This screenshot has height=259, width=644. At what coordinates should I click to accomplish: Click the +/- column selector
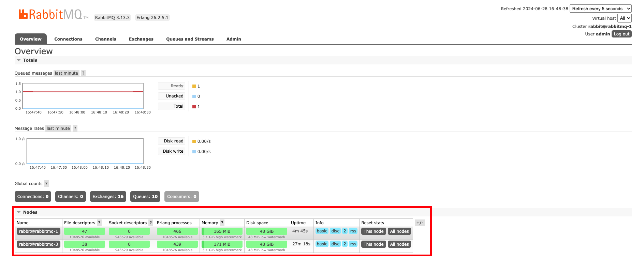tap(420, 223)
